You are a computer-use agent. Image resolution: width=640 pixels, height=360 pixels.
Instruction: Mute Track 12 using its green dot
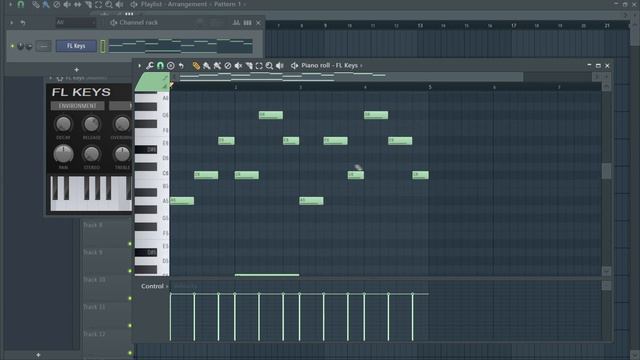[x=130, y=353]
